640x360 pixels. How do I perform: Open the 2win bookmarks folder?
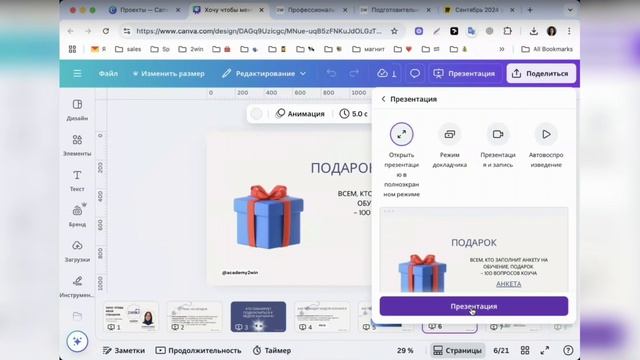click(191, 49)
